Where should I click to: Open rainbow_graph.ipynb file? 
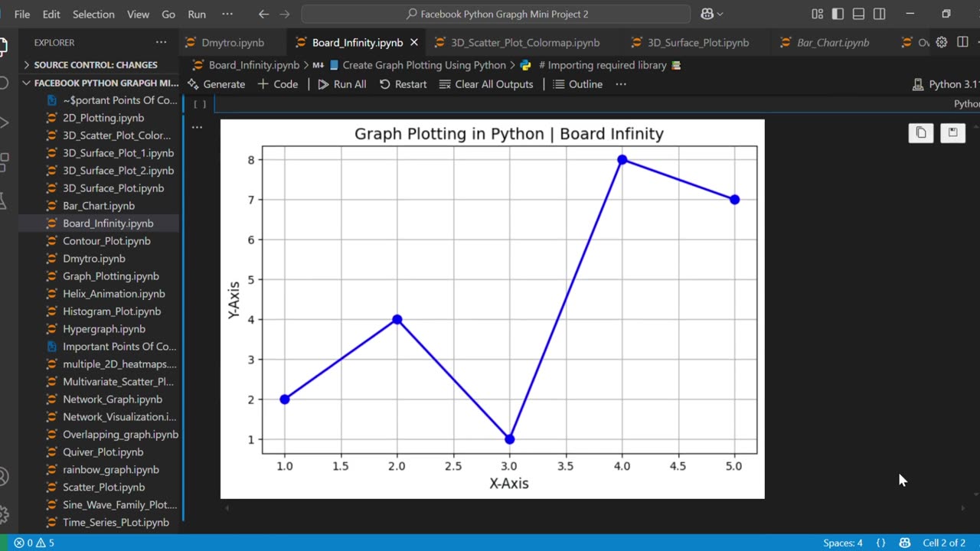coord(110,470)
